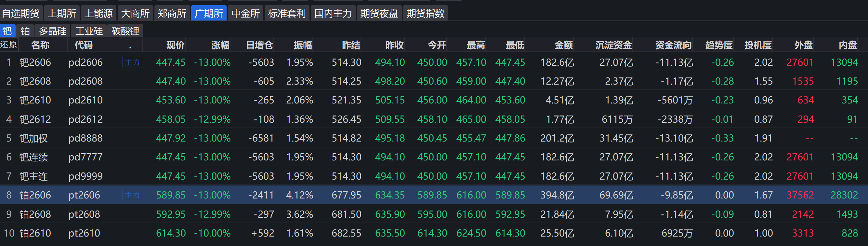868x246 pixels.
Task: Click the 还原 button in table header
Action: (x=8, y=45)
